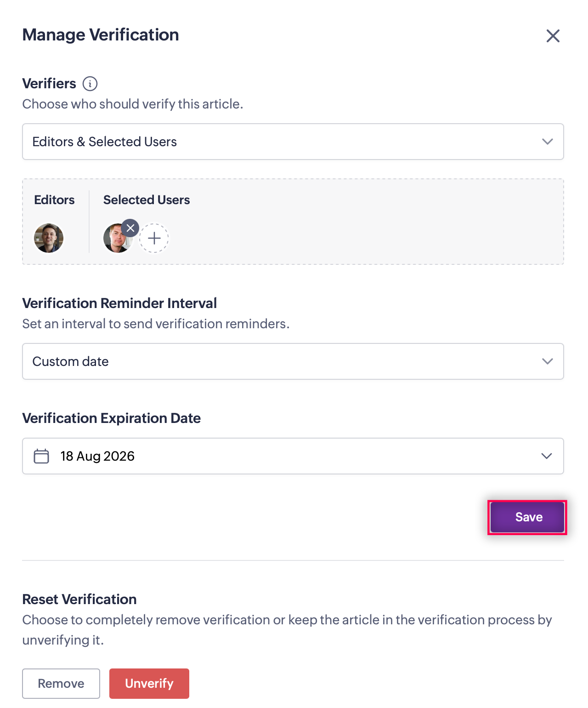Viewport: 588px width, 708px height.
Task: Expand the Verifiers dropdown chevron
Action: [547, 142]
